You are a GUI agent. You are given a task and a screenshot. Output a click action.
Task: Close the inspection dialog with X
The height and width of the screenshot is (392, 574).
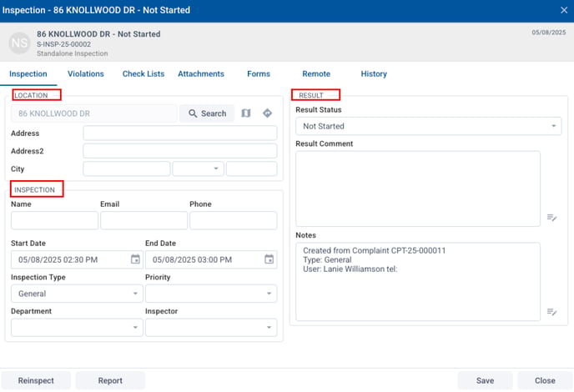563,10
